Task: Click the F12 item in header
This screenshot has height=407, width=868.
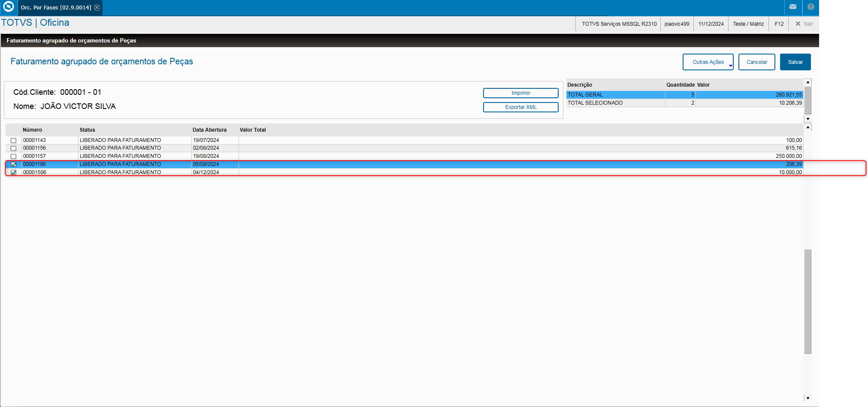Action: pyautogui.click(x=779, y=24)
